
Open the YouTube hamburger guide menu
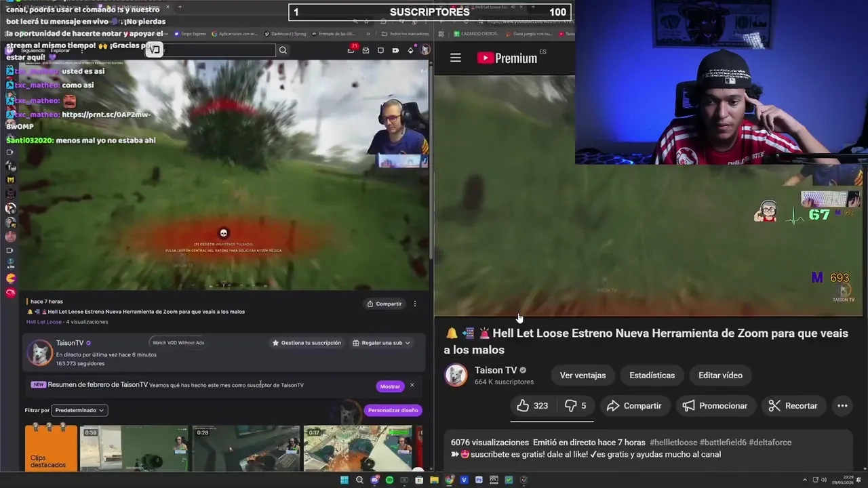click(x=456, y=58)
